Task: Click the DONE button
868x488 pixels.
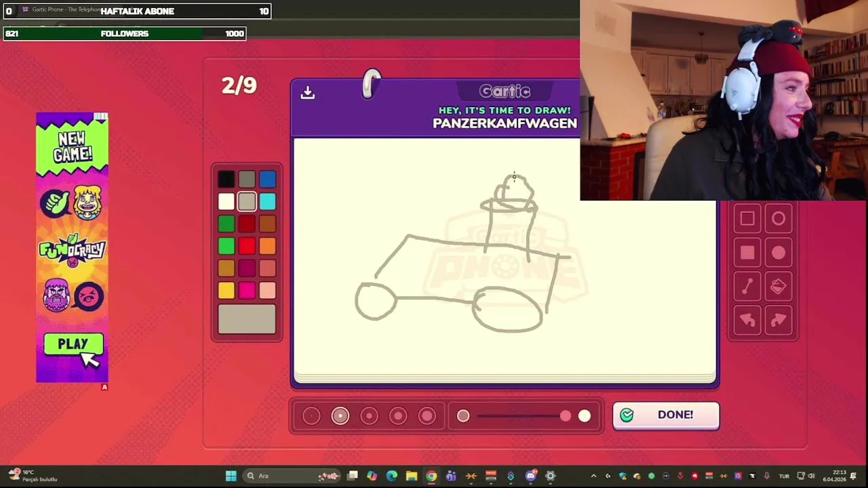Action: (x=666, y=415)
